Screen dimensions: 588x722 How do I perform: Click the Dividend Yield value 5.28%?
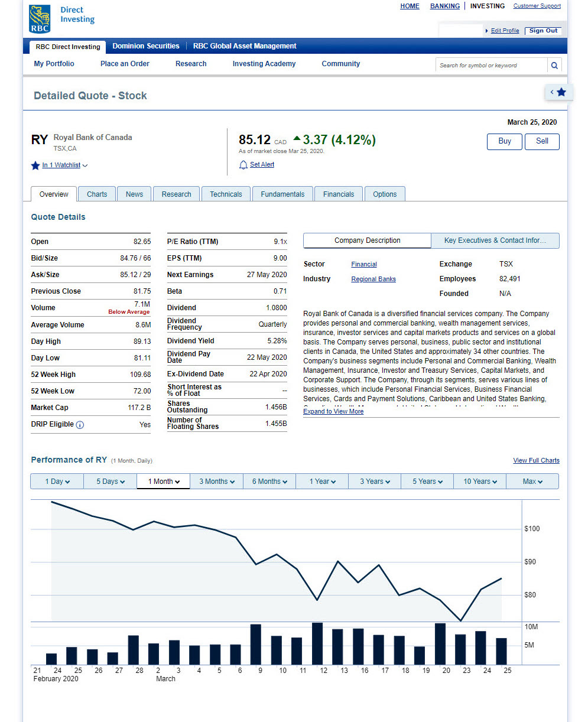coord(277,341)
